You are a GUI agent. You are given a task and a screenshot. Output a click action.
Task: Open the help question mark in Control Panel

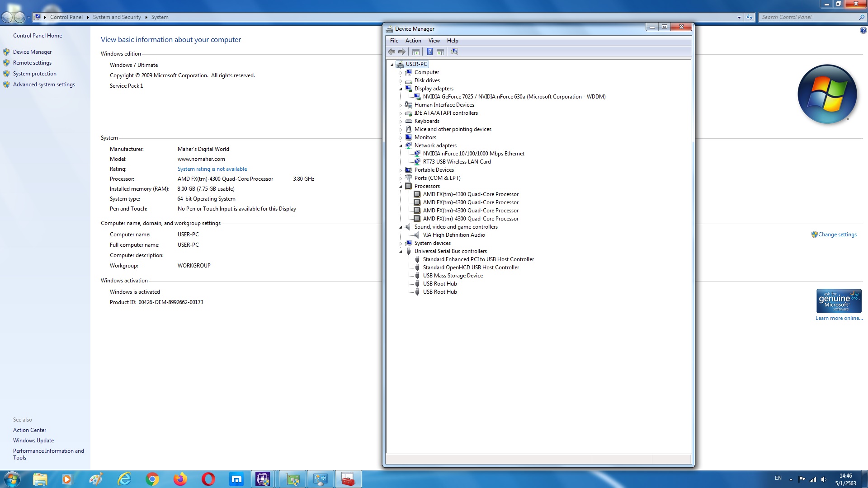(x=863, y=31)
